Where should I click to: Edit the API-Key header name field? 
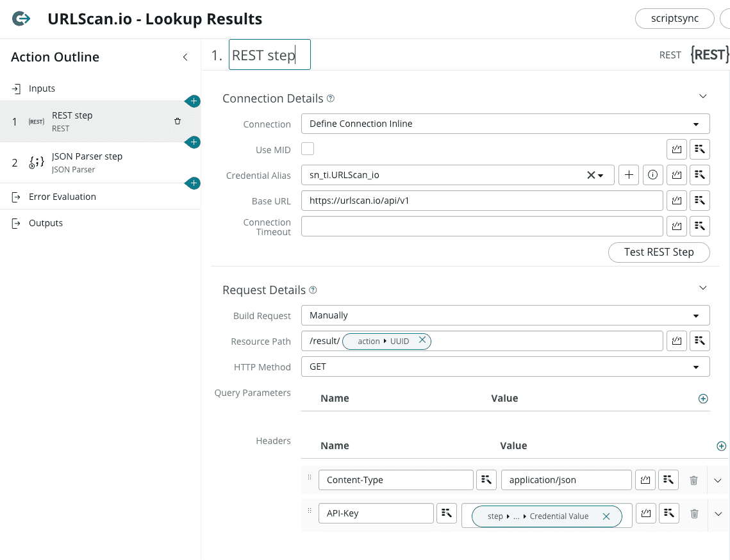tap(376, 513)
